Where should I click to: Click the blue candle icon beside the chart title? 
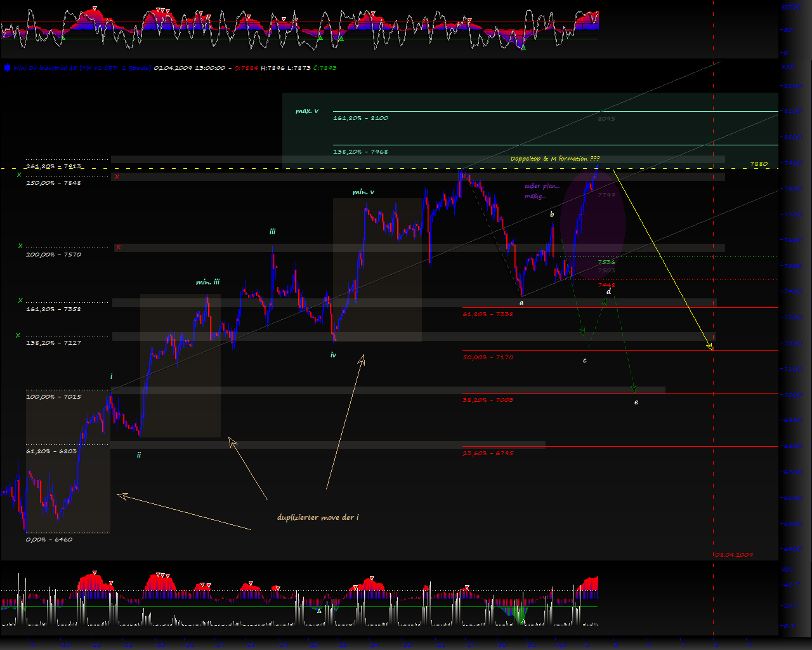tap(7, 67)
